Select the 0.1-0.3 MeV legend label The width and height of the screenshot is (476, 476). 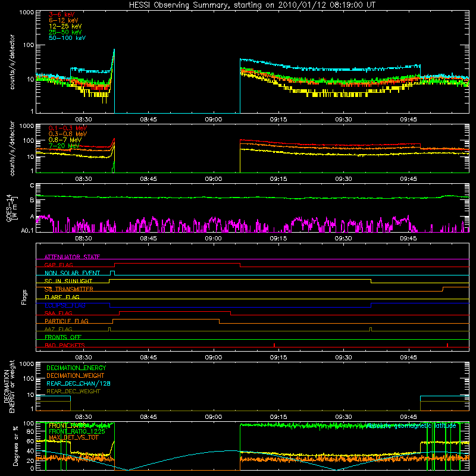tap(68, 128)
